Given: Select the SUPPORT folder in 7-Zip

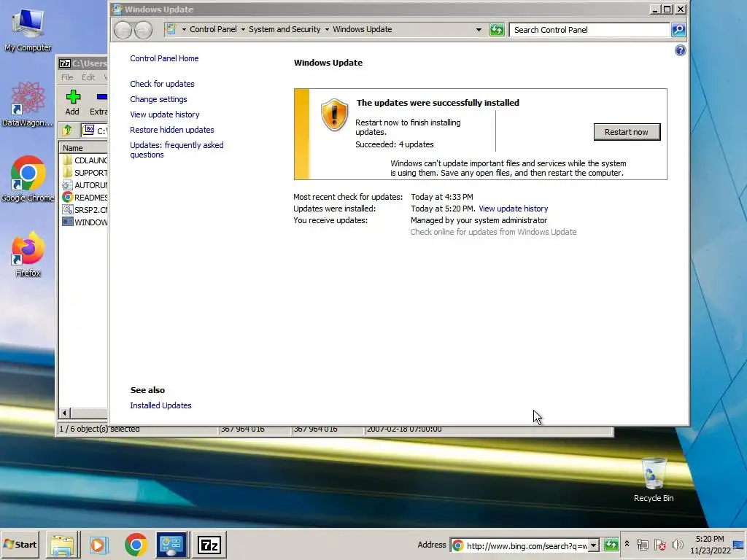Looking at the screenshot, I should point(85,172).
